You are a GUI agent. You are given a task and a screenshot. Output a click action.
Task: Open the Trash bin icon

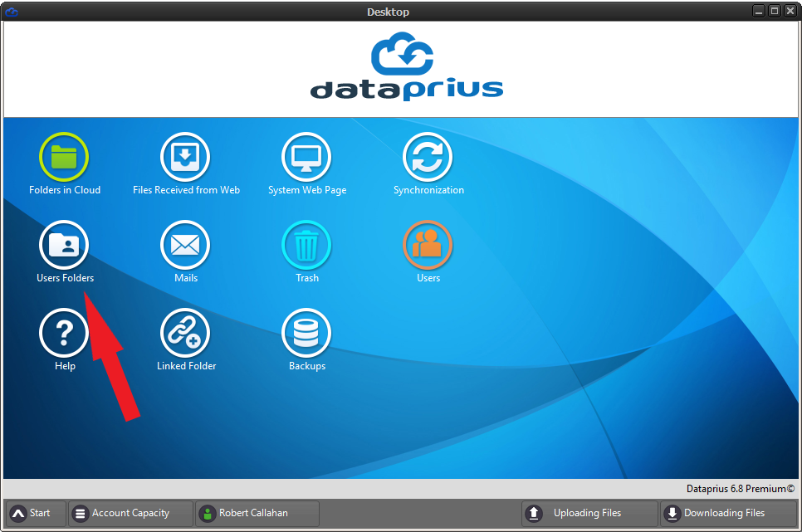pos(306,245)
